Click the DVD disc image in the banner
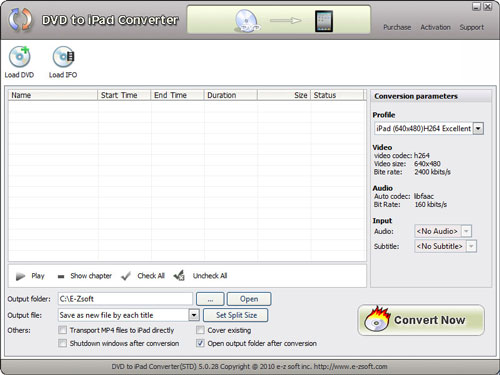The image size is (500, 375). (x=247, y=21)
